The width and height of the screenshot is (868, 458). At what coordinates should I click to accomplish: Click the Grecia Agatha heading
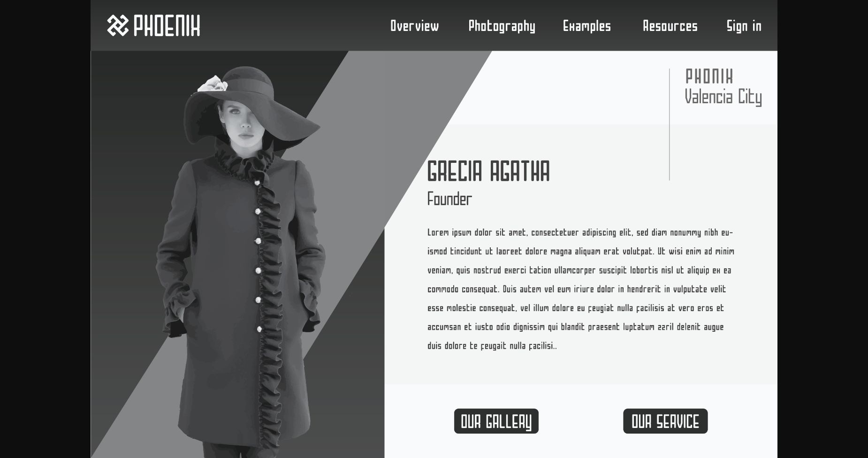[488, 171]
